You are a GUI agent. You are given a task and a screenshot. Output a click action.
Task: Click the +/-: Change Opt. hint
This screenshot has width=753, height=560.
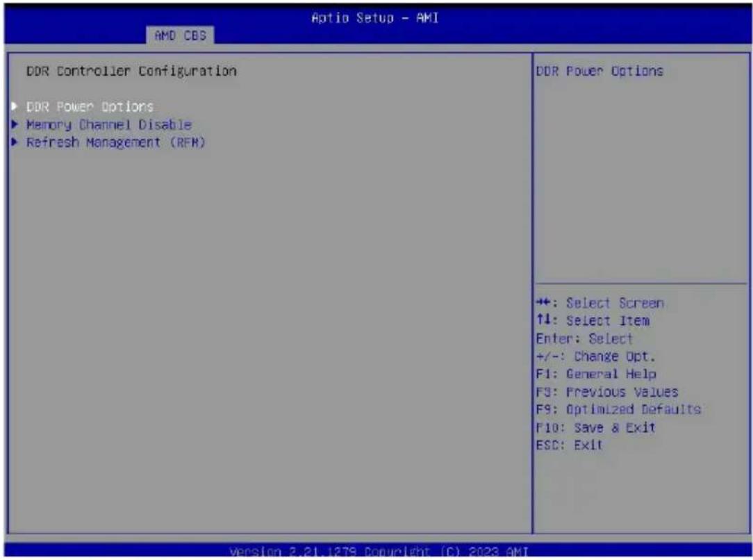595,356
